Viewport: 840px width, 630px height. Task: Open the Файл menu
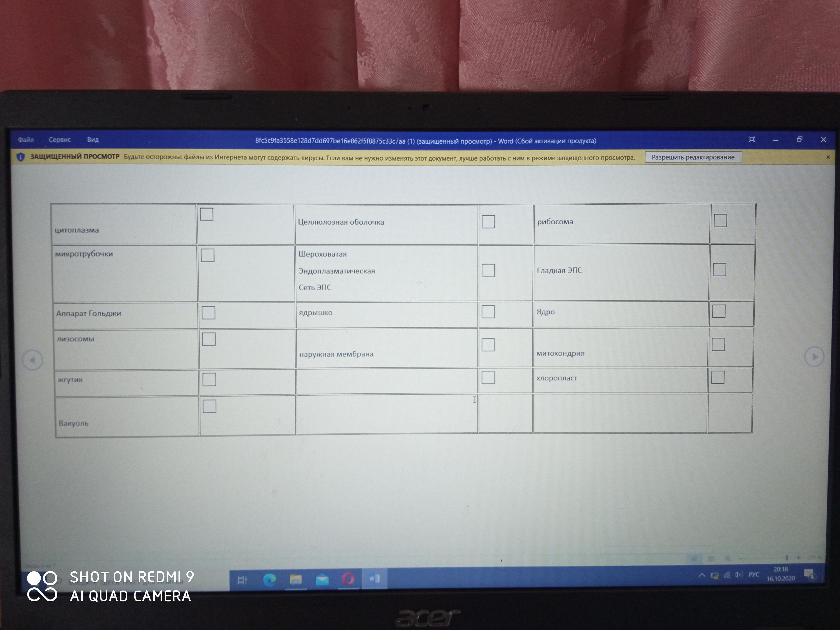[26, 140]
